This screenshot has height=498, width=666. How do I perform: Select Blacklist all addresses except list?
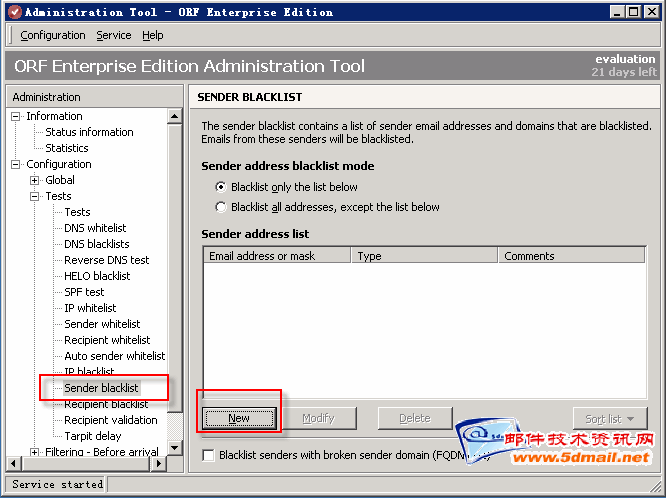coord(221,207)
